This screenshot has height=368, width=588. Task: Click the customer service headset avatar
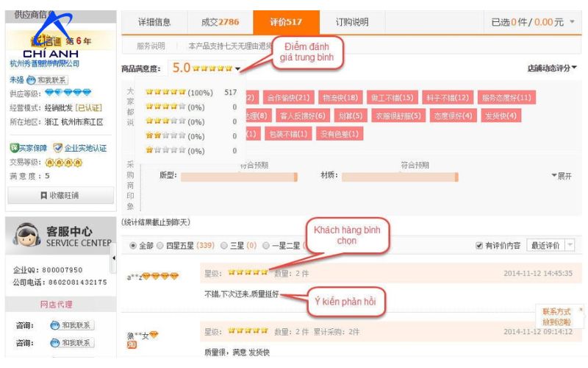coord(26,235)
